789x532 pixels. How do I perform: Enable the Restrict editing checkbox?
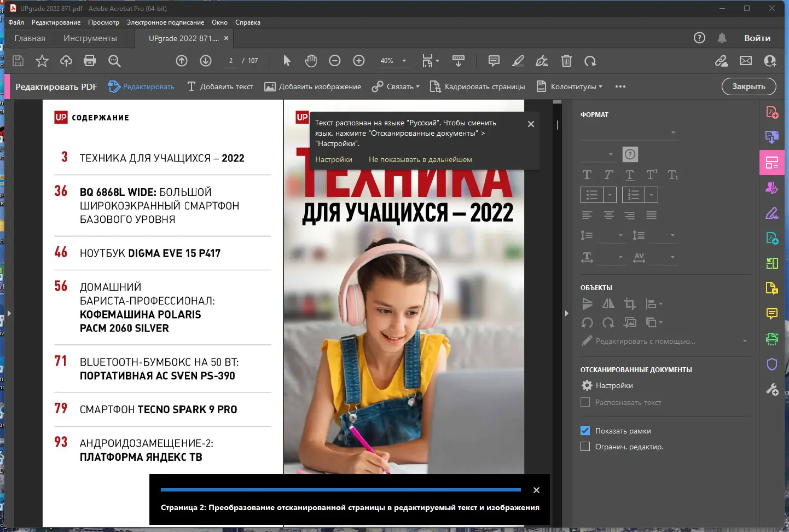click(585, 447)
